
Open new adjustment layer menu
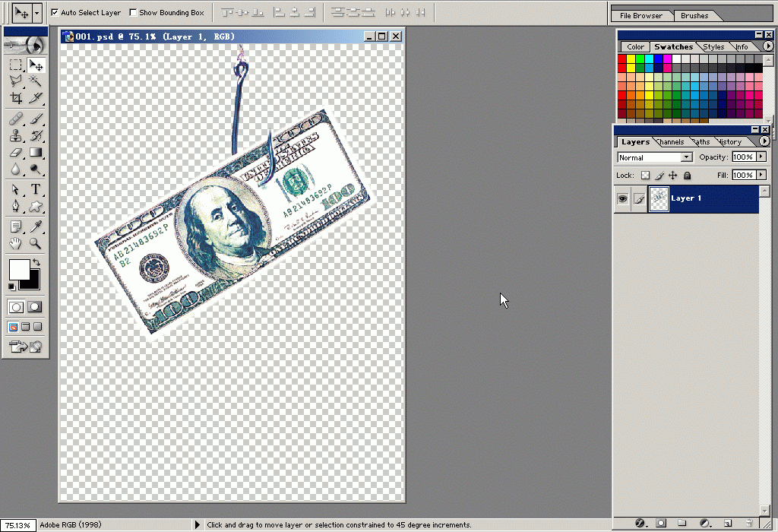(704, 523)
